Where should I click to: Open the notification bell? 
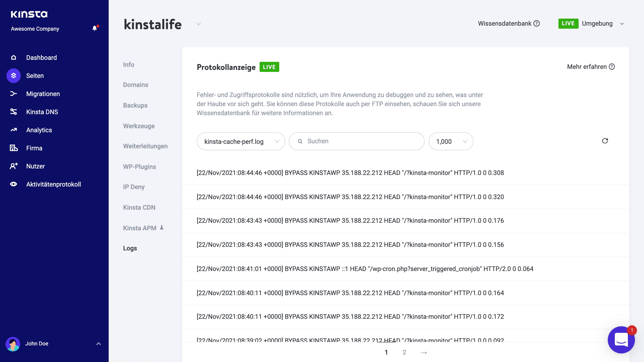tap(95, 28)
